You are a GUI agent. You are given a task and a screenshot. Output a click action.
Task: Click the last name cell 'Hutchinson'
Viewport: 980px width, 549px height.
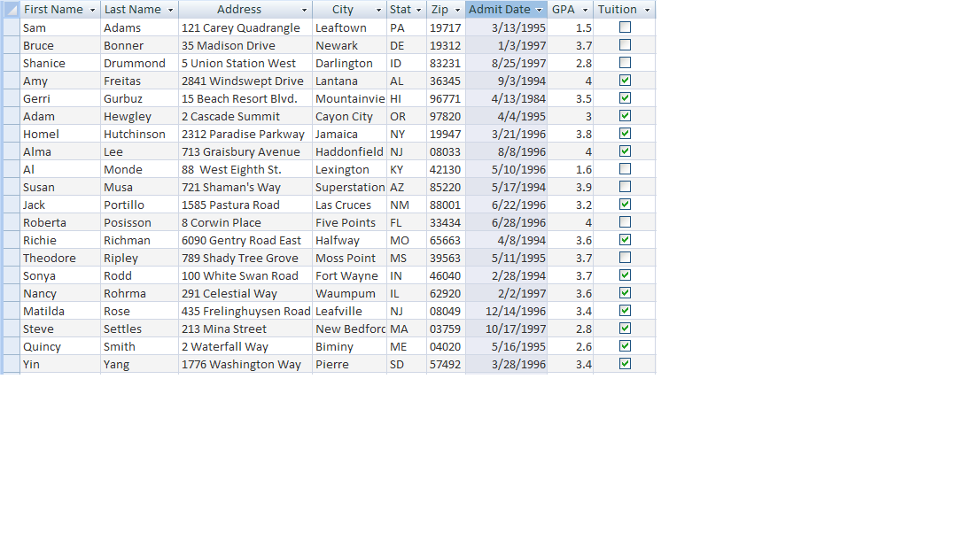[135, 134]
